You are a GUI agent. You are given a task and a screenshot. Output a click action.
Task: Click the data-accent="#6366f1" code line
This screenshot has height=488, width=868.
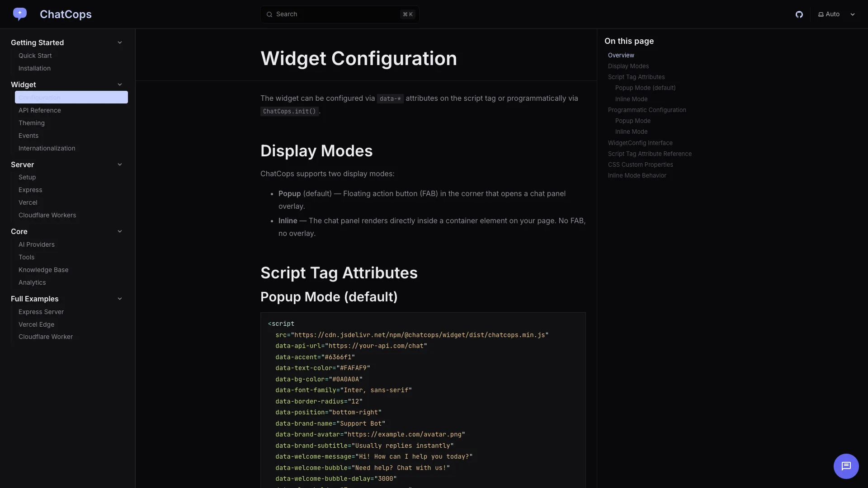coord(315,357)
